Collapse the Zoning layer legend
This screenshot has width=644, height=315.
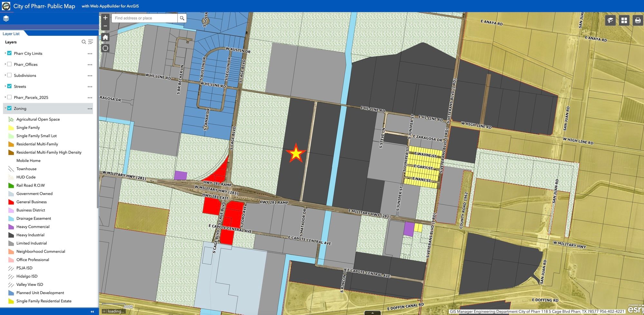coord(5,108)
